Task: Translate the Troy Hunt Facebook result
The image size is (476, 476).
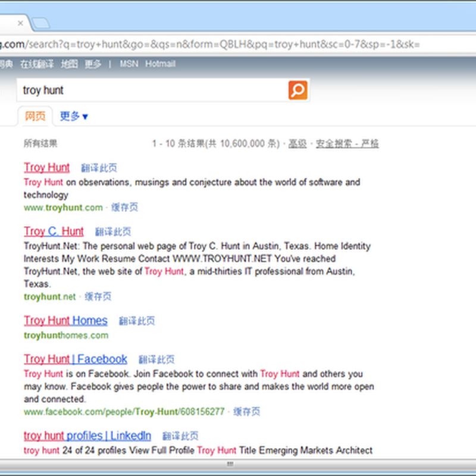Action: [x=156, y=359]
